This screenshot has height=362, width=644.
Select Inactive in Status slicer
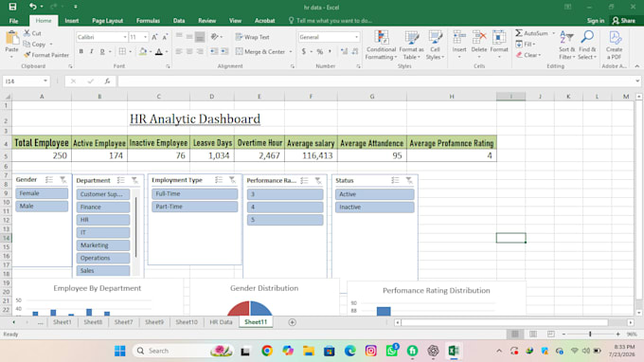375,208
